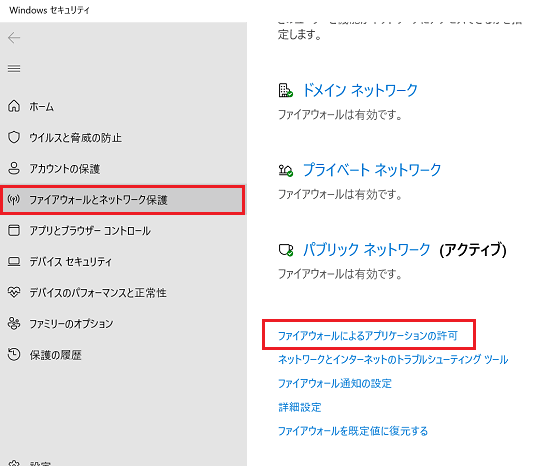This screenshot has height=466, width=550.
Task: Click the virus protection shield icon
Action: click(x=14, y=137)
